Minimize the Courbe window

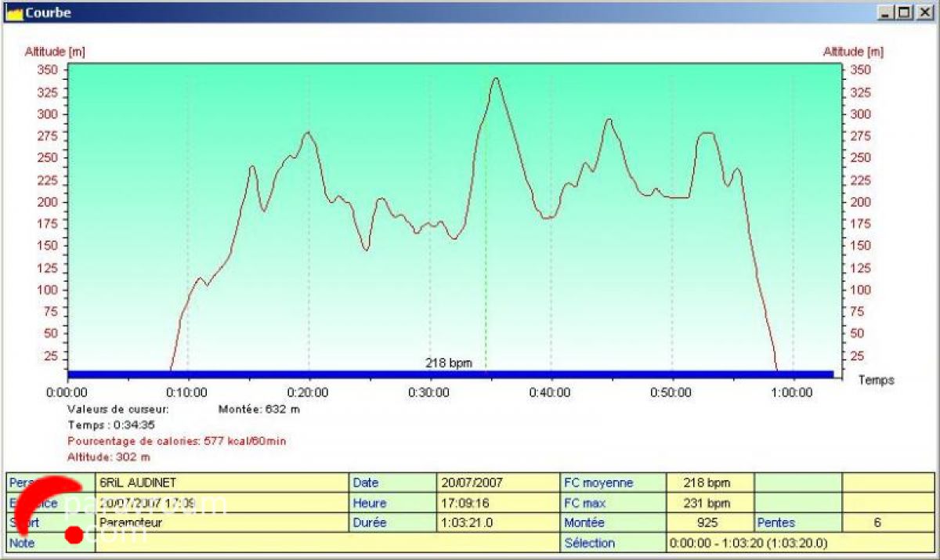(x=885, y=13)
